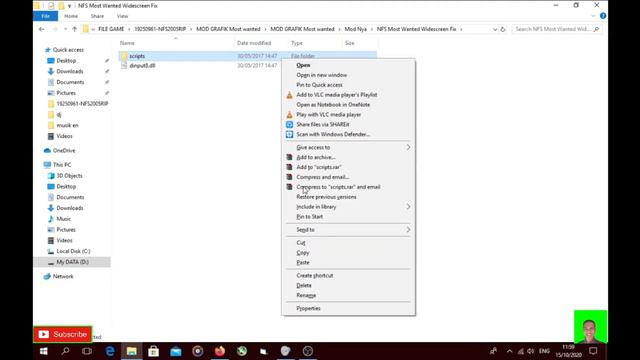This screenshot has height=360, width=640.
Task: Switch to the Home ribbon tab
Action: pyautogui.click(x=71, y=16)
